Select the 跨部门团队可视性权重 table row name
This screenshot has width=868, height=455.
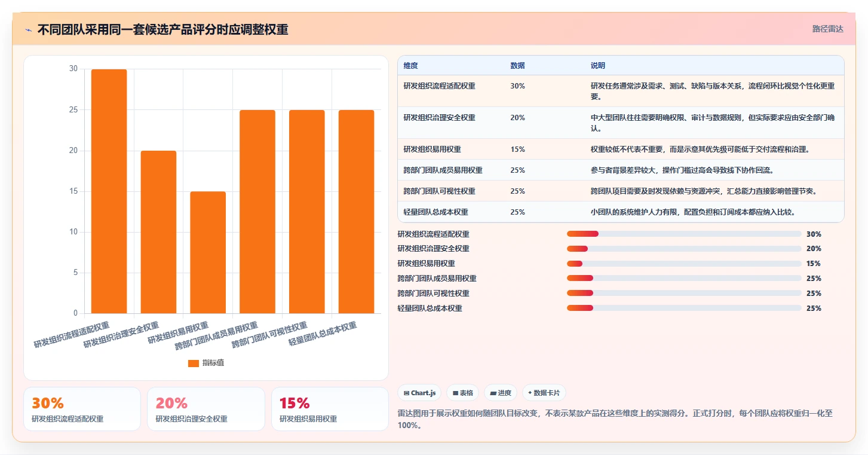(440, 191)
